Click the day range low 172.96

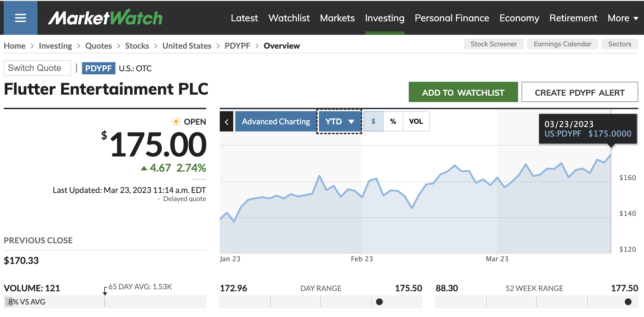click(x=234, y=288)
